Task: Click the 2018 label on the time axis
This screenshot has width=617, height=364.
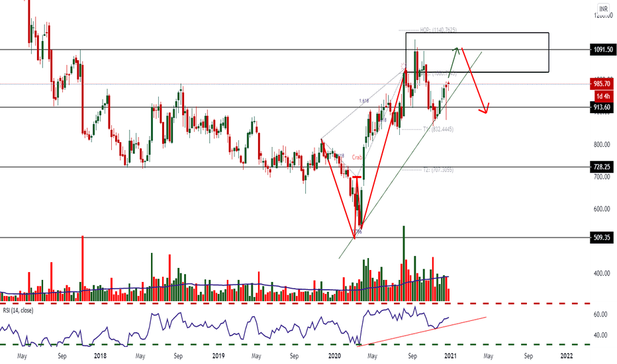Action: point(101,356)
